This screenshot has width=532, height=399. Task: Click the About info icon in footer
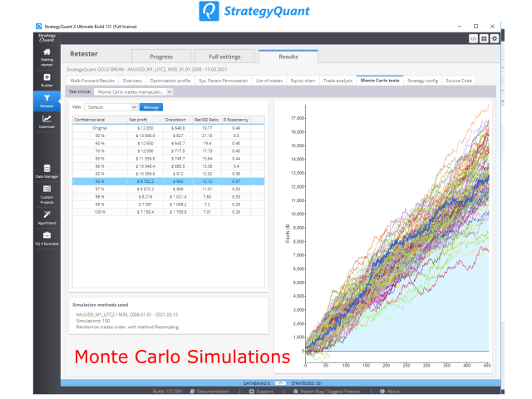pyautogui.click(x=382, y=392)
